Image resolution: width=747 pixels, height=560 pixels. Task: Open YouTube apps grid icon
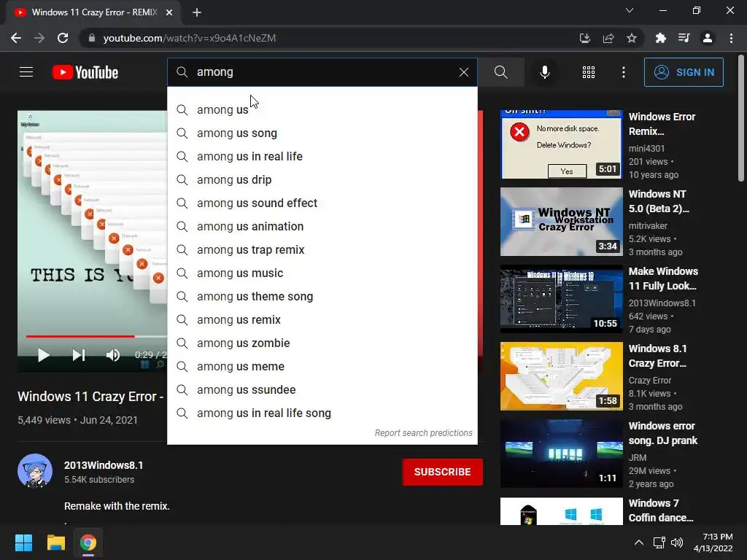click(589, 72)
